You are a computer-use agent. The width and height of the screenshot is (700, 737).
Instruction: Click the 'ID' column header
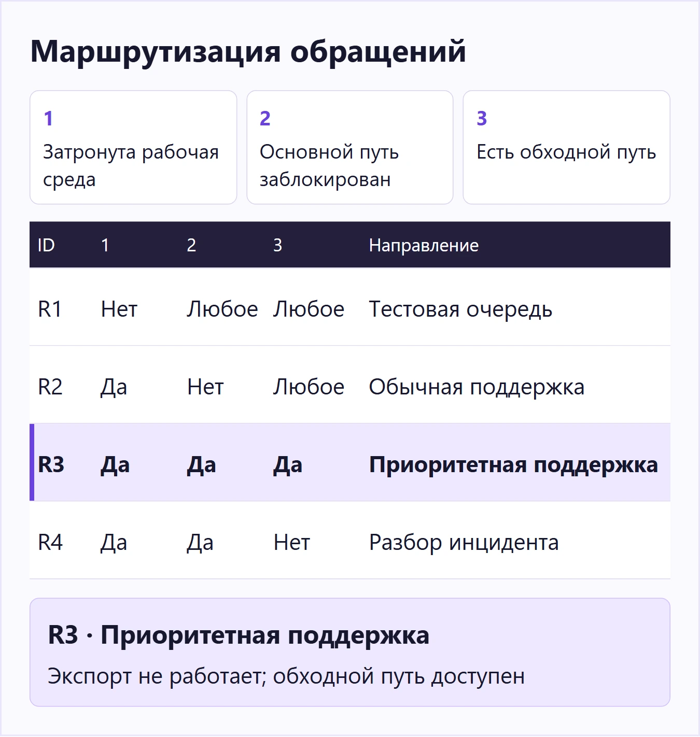46,245
